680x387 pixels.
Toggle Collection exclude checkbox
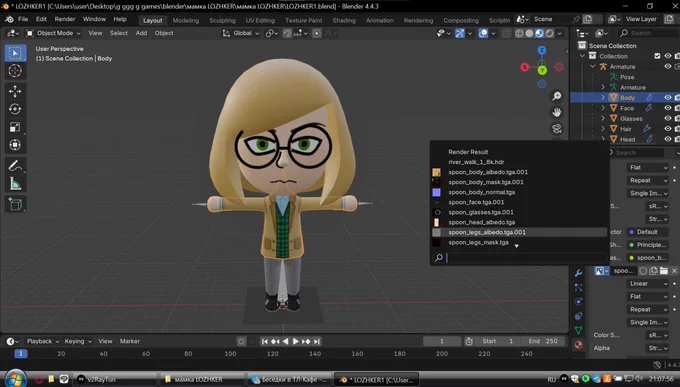[x=657, y=56]
